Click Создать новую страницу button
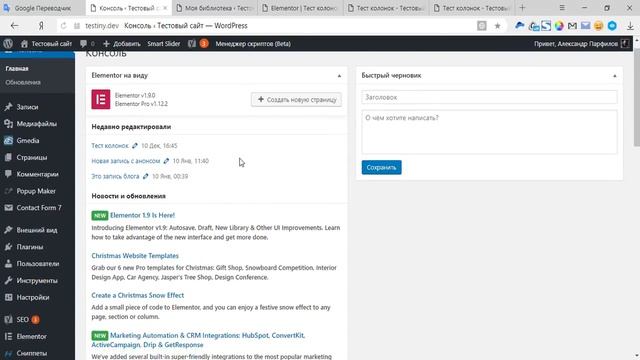This screenshot has width=640, height=360. pos(296,100)
